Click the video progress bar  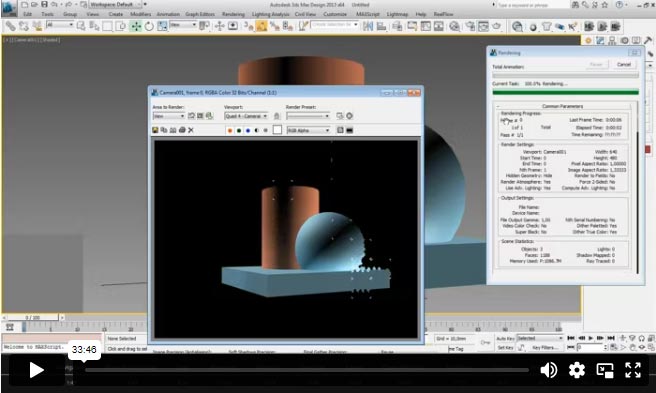click(x=307, y=370)
